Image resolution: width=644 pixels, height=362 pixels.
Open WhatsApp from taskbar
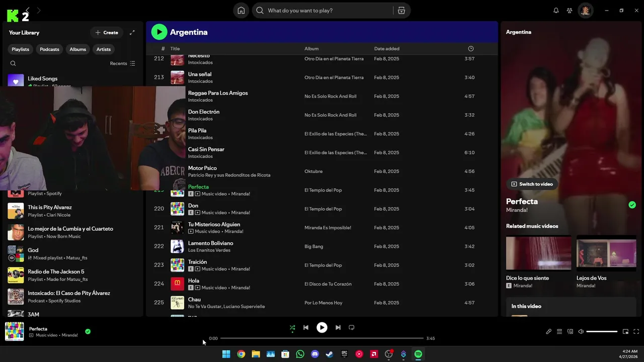300,354
